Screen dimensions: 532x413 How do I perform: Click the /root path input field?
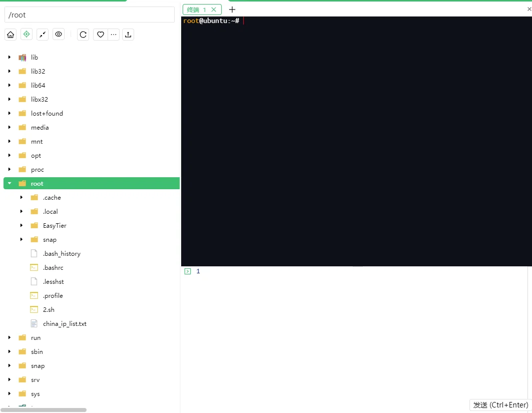click(x=89, y=15)
